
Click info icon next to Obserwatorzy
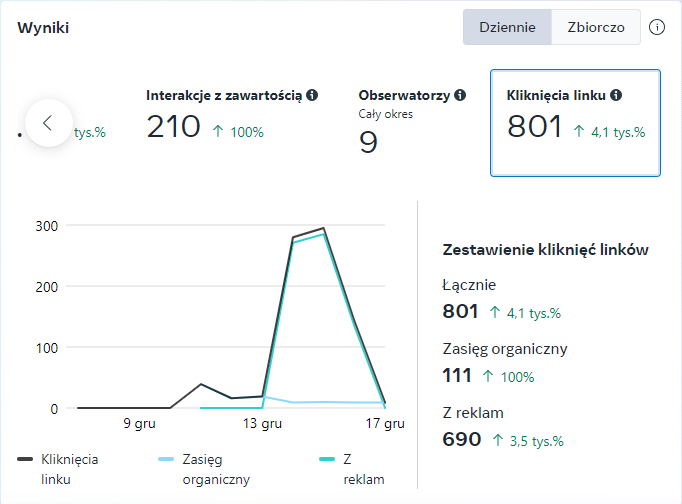click(x=460, y=95)
